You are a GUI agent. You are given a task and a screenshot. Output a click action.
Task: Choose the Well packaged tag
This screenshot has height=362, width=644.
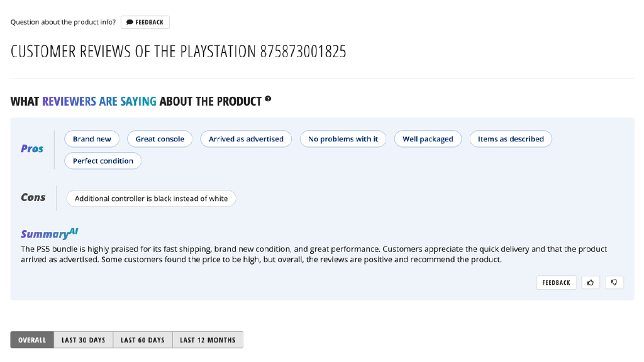click(x=428, y=139)
